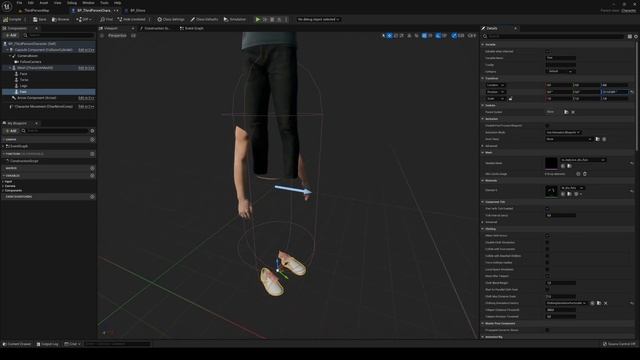The width and height of the screenshot is (640, 360).
Task: Switch to the Event Graph tab
Action: point(192,28)
